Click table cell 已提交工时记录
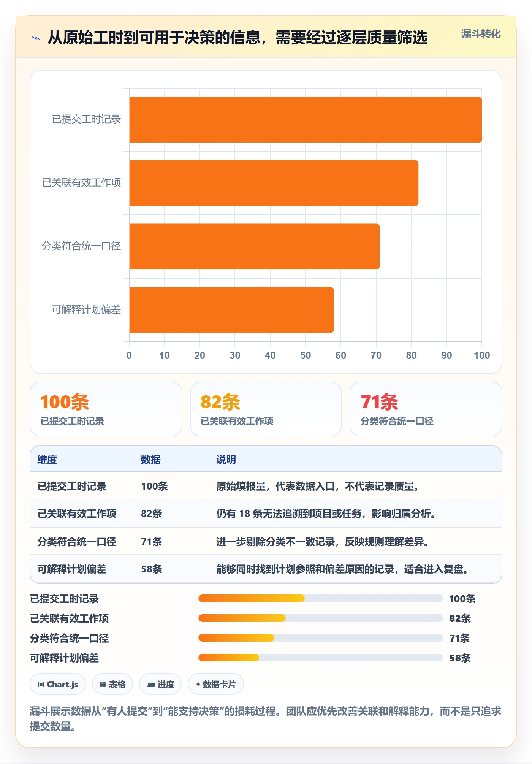 click(x=72, y=486)
